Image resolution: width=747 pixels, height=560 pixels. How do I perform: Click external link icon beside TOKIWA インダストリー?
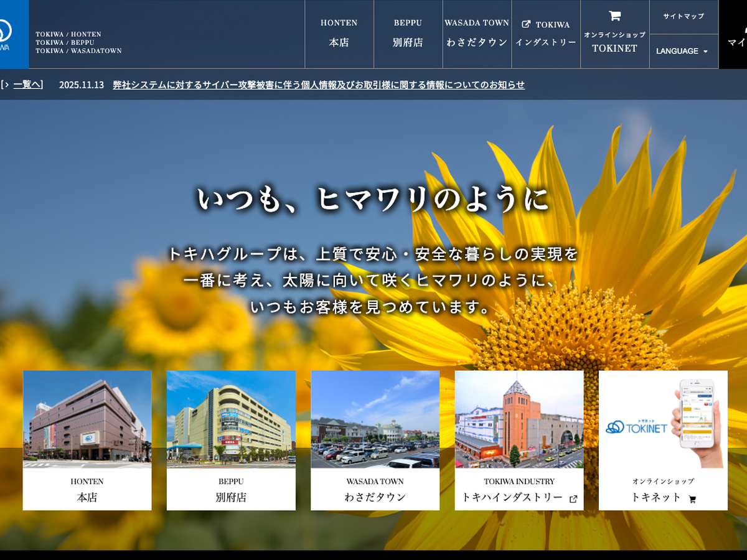coord(526,25)
